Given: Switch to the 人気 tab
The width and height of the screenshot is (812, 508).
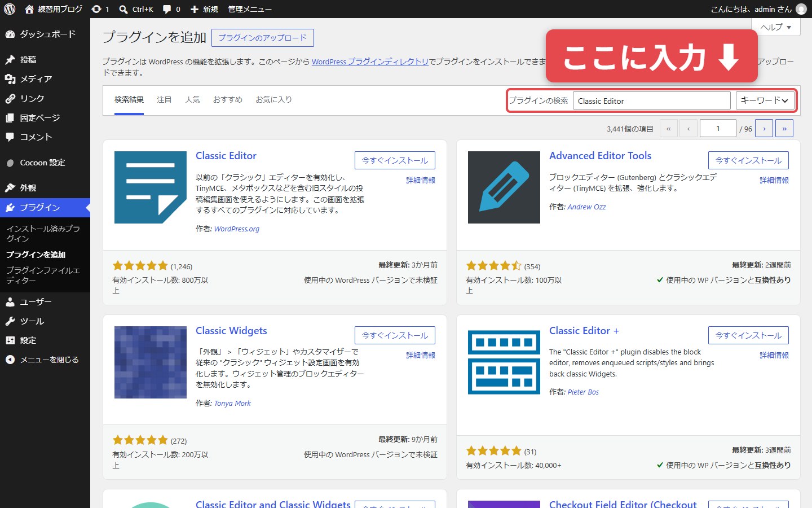Looking at the screenshot, I should click(x=193, y=100).
